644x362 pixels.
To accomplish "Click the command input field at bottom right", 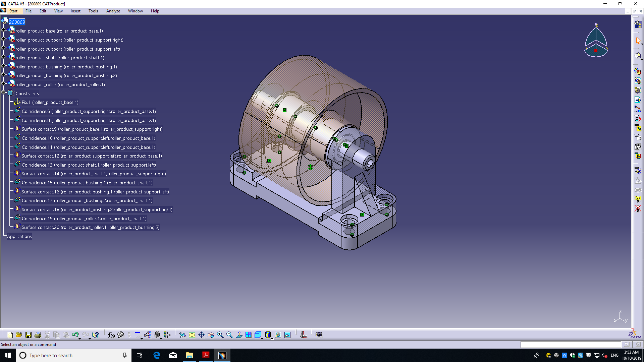I will 570,345.
